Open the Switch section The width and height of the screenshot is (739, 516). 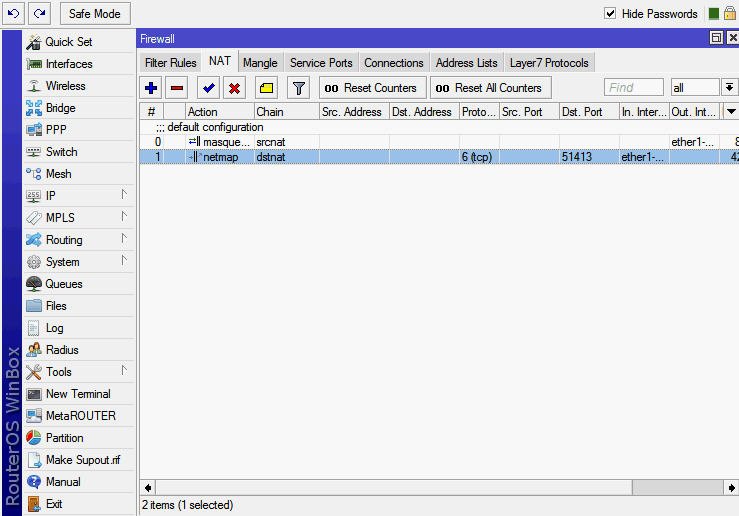tap(79, 152)
